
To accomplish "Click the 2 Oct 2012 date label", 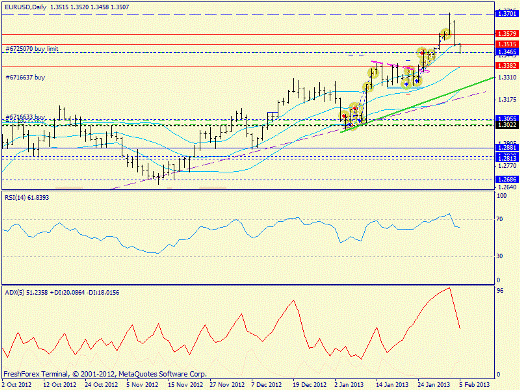I will tap(17, 384).
